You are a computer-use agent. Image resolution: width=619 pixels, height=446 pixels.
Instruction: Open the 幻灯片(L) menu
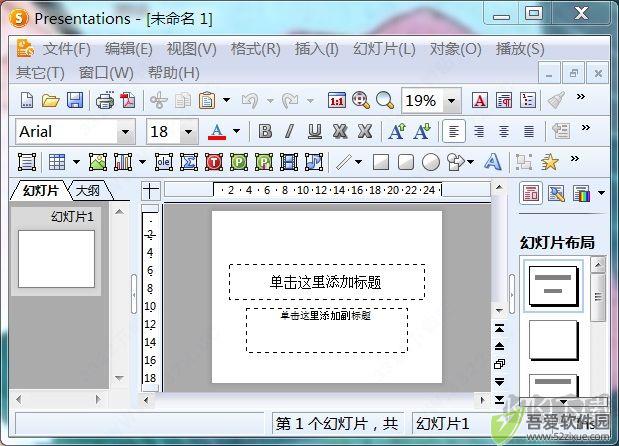pos(384,49)
